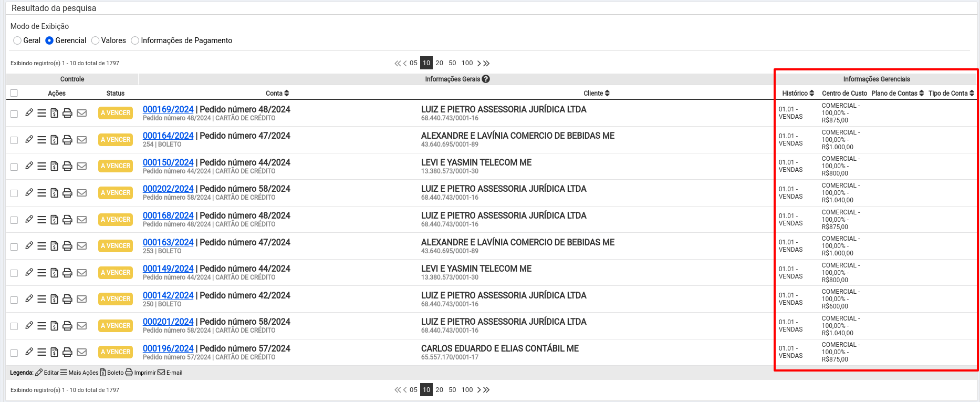
Task: Check the row checkbox for 000169/2024
Action: (14, 114)
